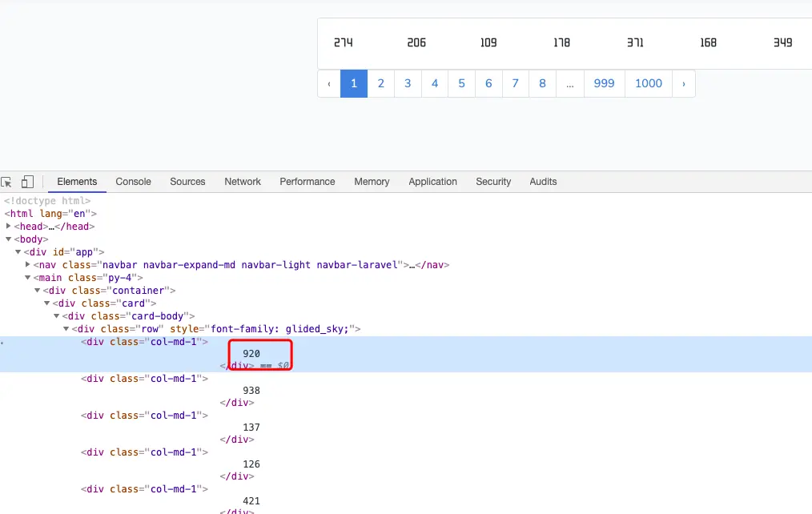Jump to page 1000

pyautogui.click(x=649, y=83)
